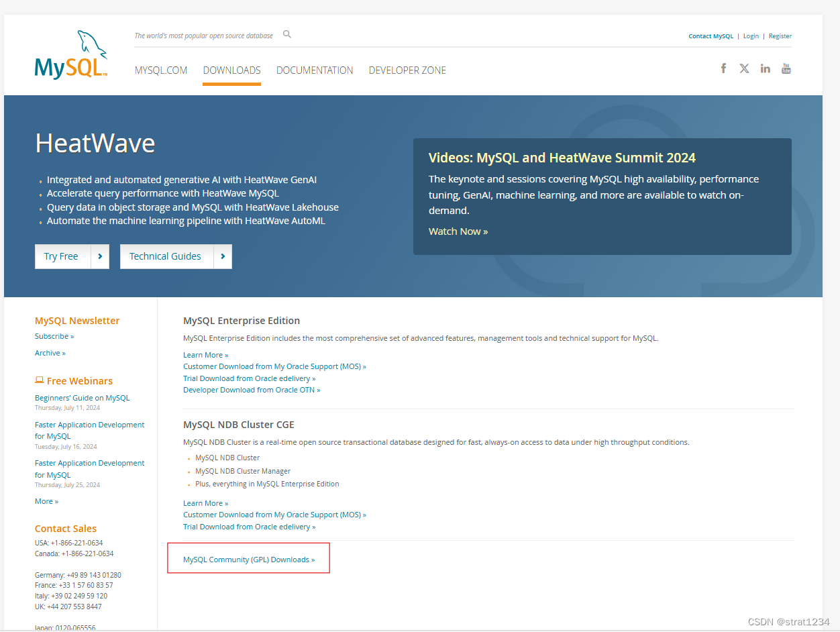840x632 pixels.
Task: Click 'Plus, everything in MySQL Enterprise Edition' bullet
Action: click(267, 484)
